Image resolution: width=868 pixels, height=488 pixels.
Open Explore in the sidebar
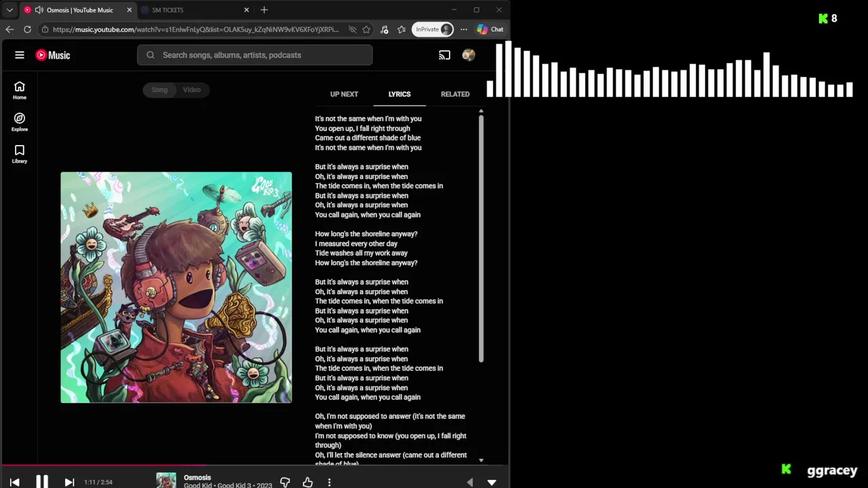(x=20, y=122)
